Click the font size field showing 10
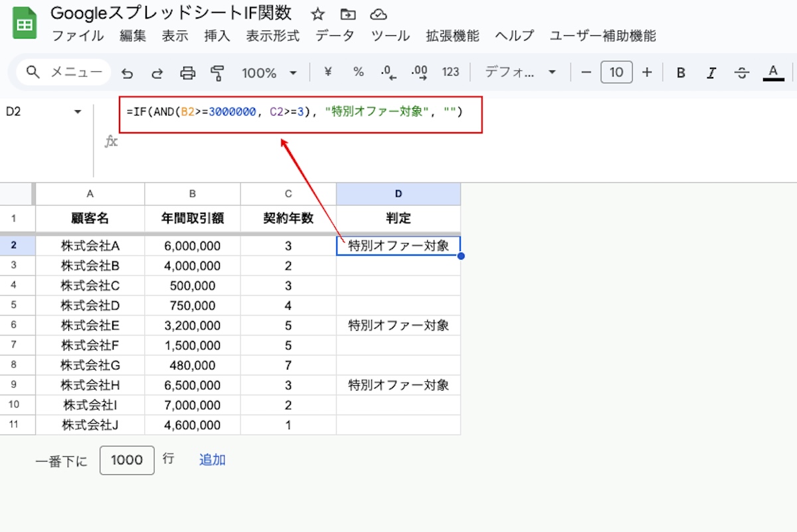This screenshot has height=532, width=797. point(616,72)
